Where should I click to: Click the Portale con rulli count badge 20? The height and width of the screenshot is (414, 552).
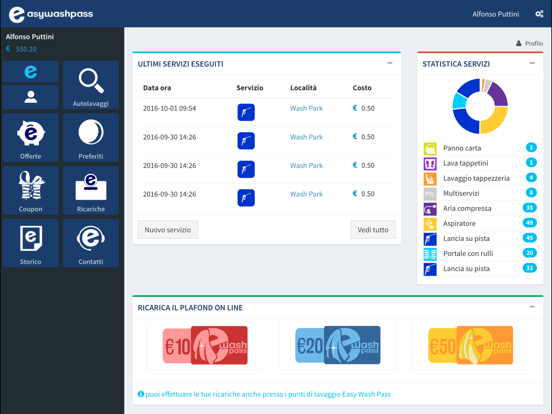529,253
